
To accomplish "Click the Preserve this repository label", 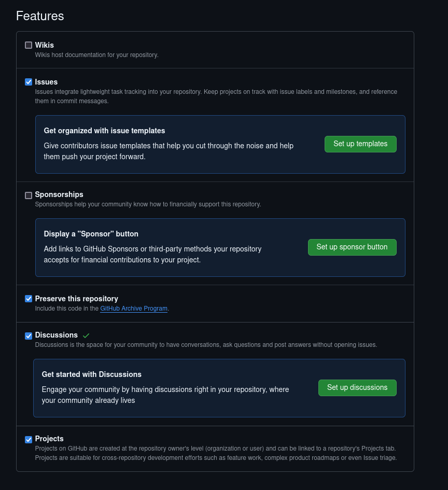I will click(x=76, y=299).
